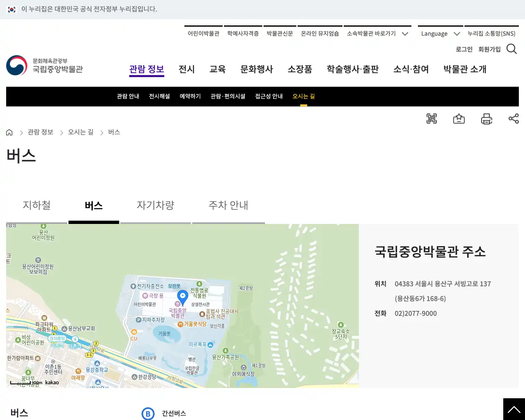Click the 미르폭포 marker on map
The width and height of the screenshot is (525, 420).
[210, 345]
